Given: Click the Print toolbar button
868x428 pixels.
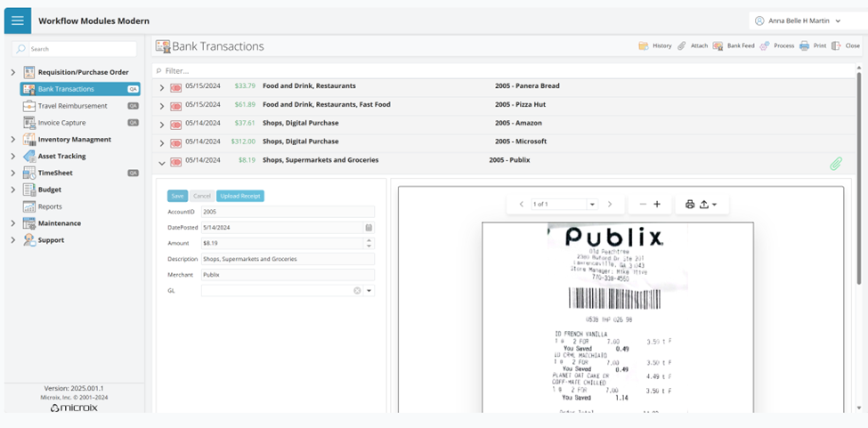Looking at the screenshot, I should pyautogui.click(x=813, y=45).
